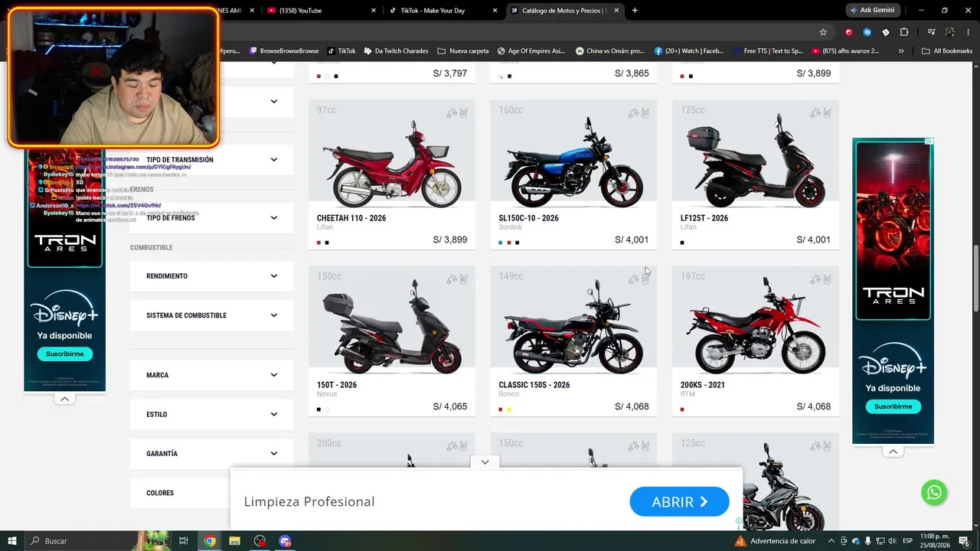Open the Chrome three-dot menu
Screen dimensions: 980x551
tap(967, 32)
